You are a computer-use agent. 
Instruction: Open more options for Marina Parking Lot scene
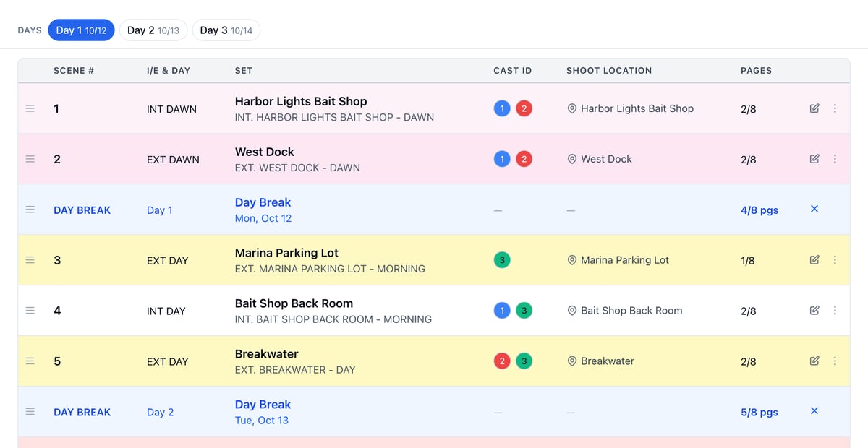(x=835, y=260)
